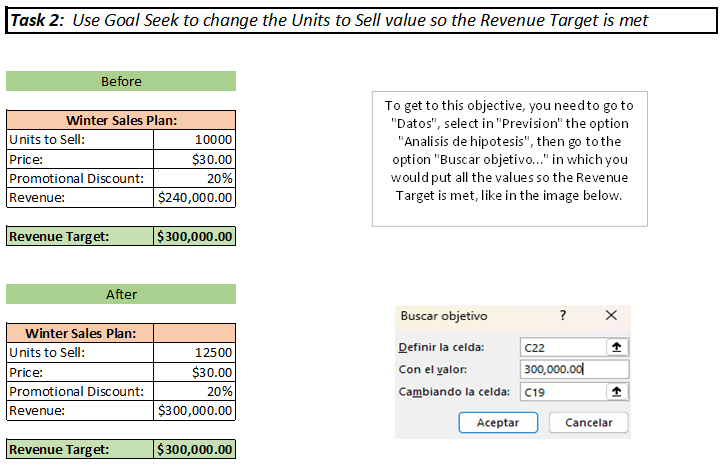Click the range selector arrow beside C22
Image resolution: width=723 pixels, height=476 pixels.
coord(616,347)
